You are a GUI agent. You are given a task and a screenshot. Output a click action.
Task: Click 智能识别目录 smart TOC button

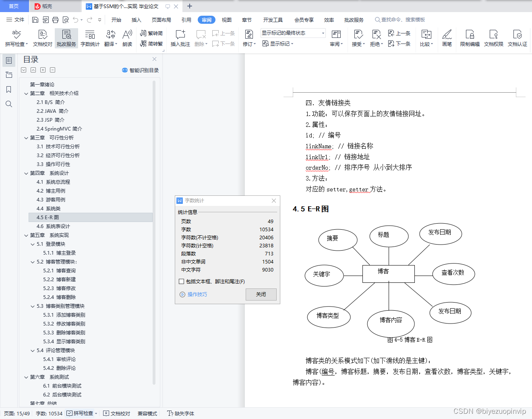coord(141,70)
